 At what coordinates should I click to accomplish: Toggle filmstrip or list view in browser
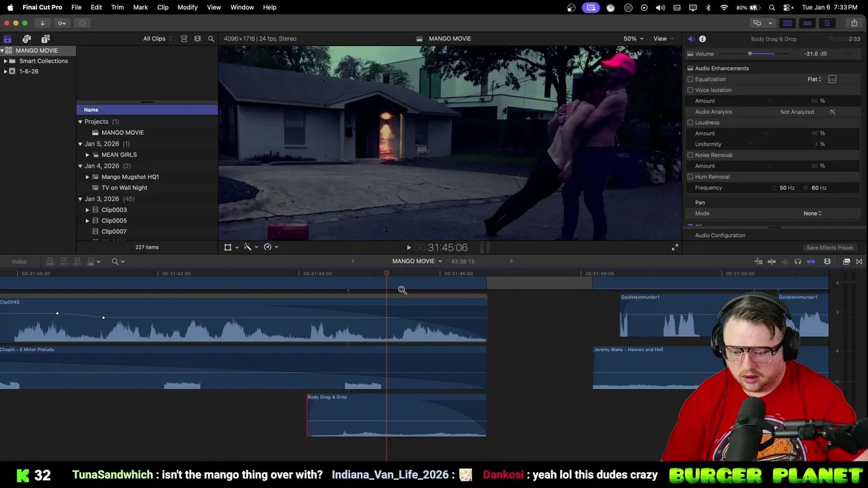coord(184,39)
